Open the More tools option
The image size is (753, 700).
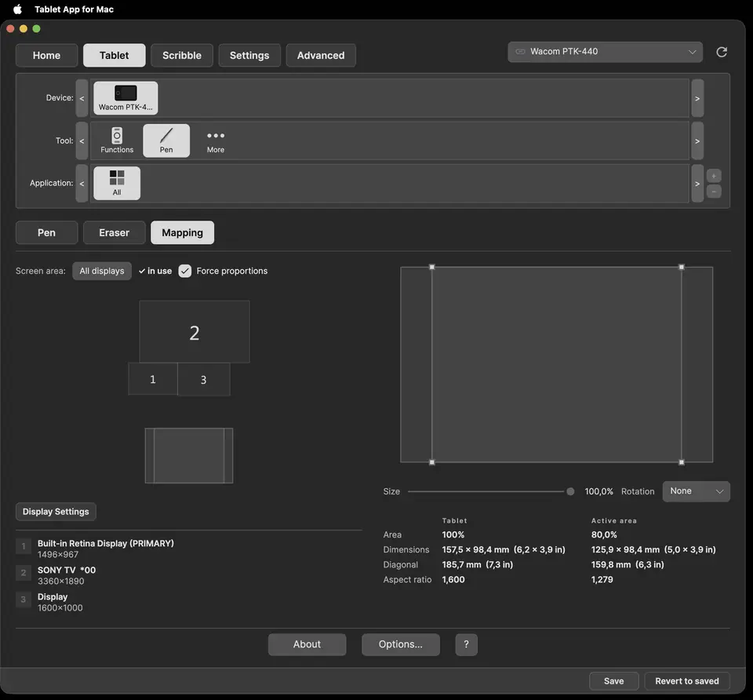(x=216, y=140)
